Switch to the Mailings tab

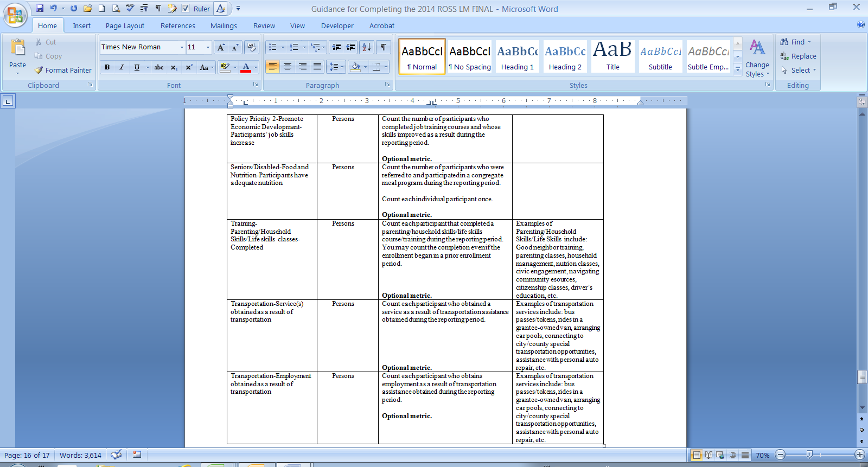click(x=224, y=25)
